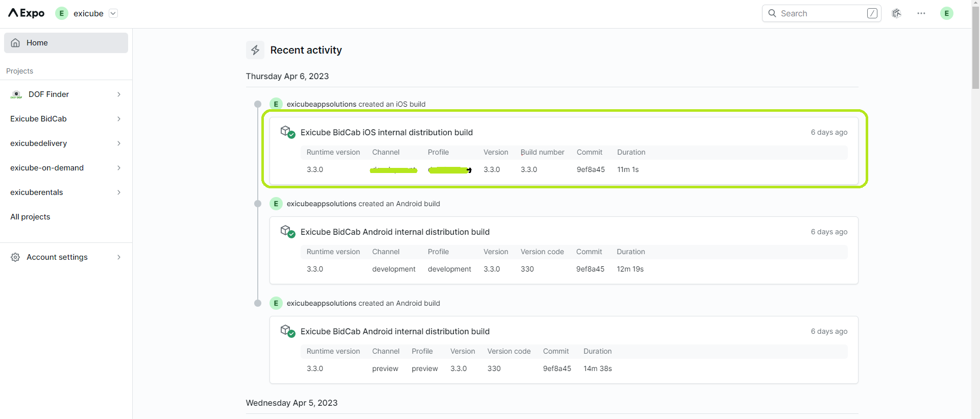The height and width of the screenshot is (419, 980).
Task: Open the DOF Finder project icon
Action: [x=16, y=94]
